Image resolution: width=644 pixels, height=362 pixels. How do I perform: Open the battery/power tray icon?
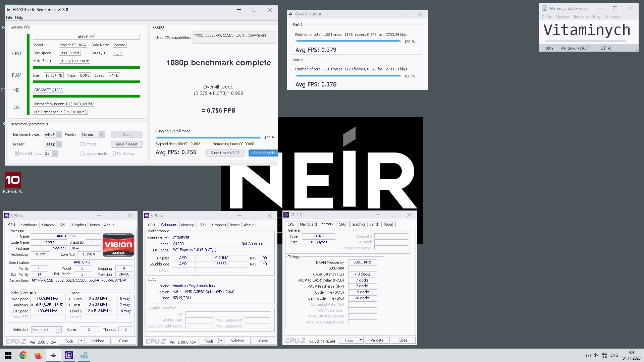pyautogui.click(x=588, y=355)
